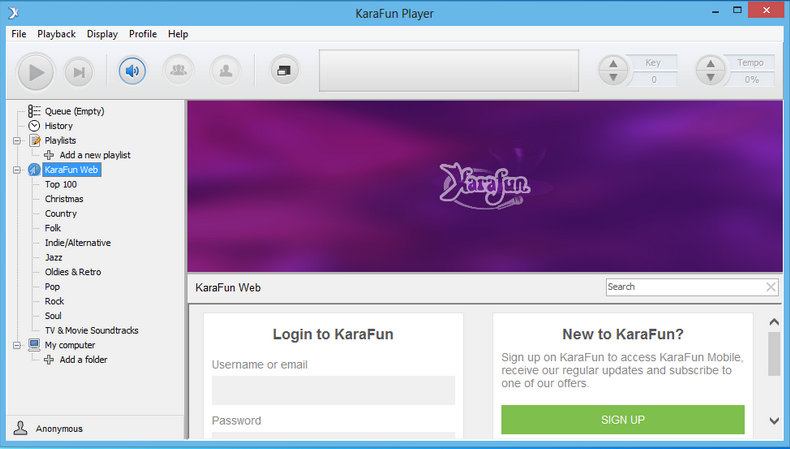
Task: Select the Queue (Empty) item
Action: [x=74, y=111]
